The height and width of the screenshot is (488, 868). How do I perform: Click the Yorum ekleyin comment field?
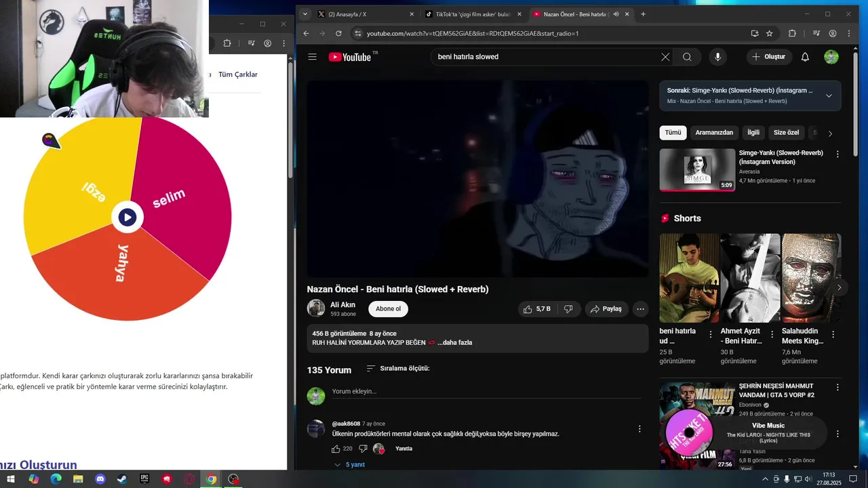486,391
